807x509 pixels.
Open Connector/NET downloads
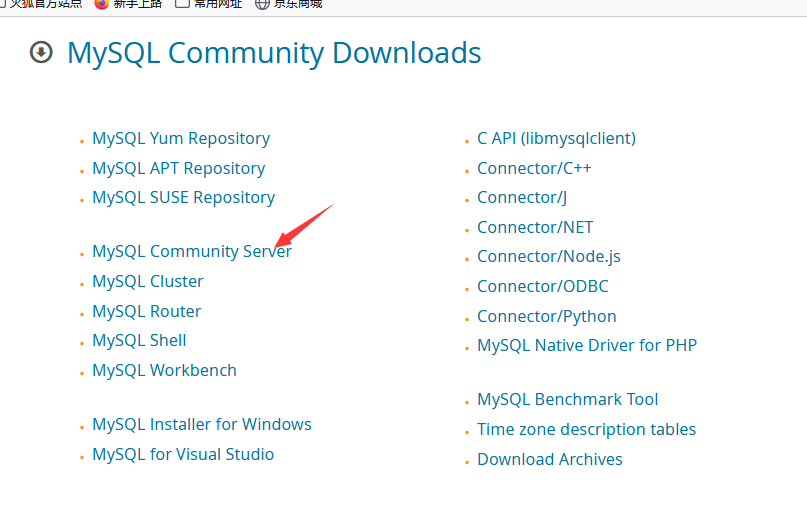[535, 227]
